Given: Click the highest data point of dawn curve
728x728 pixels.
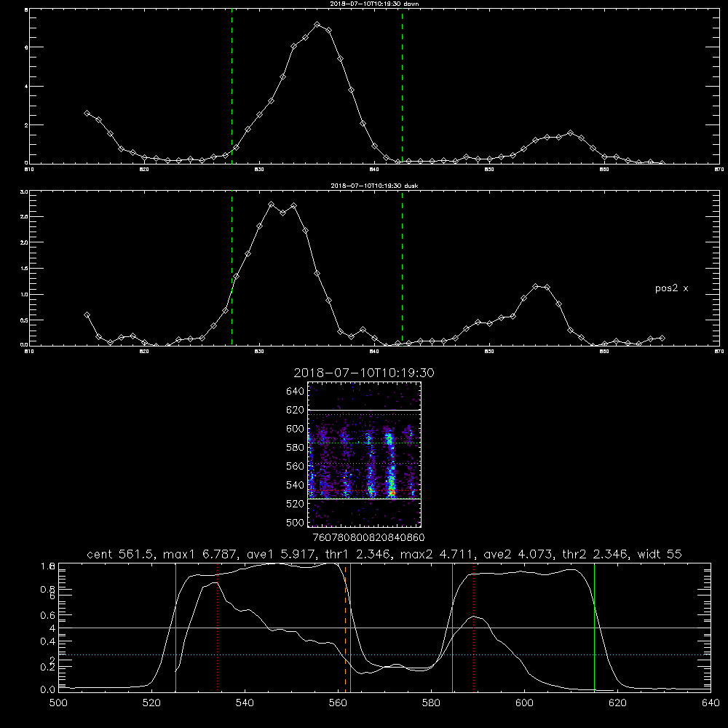Looking at the screenshot, I should pyautogui.click(x=317, y=25).
